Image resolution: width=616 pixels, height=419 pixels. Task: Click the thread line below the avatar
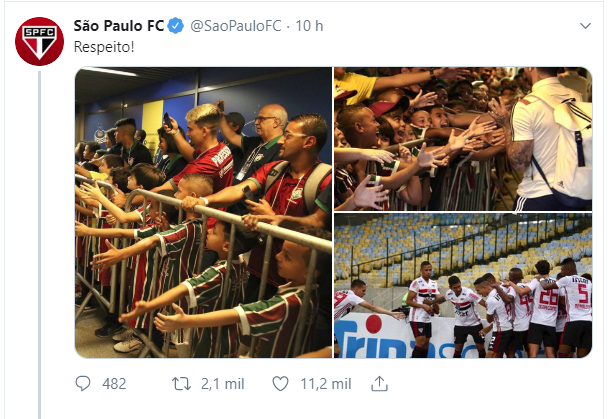click(39, 245)
